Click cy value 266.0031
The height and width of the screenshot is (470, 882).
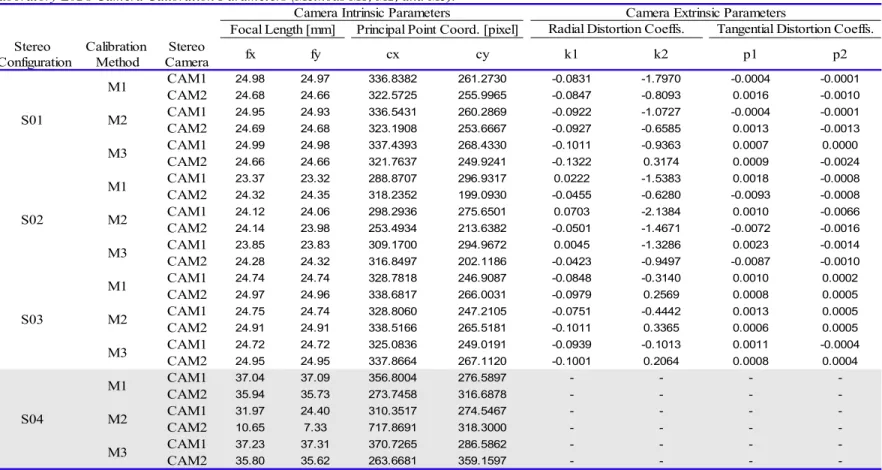tap(482, 295)
